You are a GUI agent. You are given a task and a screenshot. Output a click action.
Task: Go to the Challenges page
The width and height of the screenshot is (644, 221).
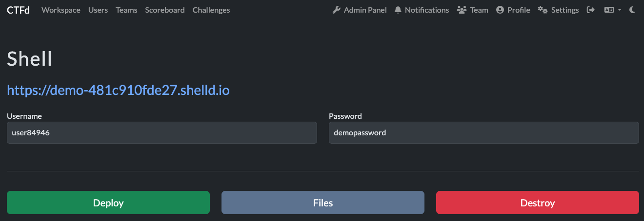211,10
